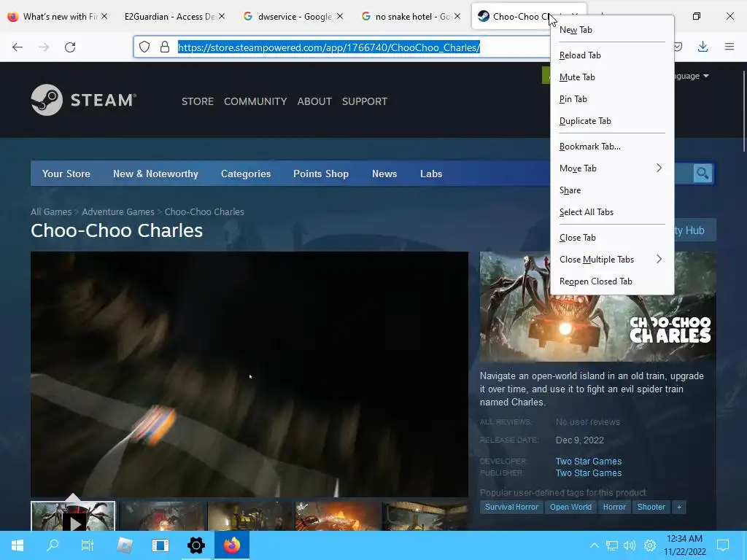Expand the Close Multiple Tabs submenu

pos(612,259)
